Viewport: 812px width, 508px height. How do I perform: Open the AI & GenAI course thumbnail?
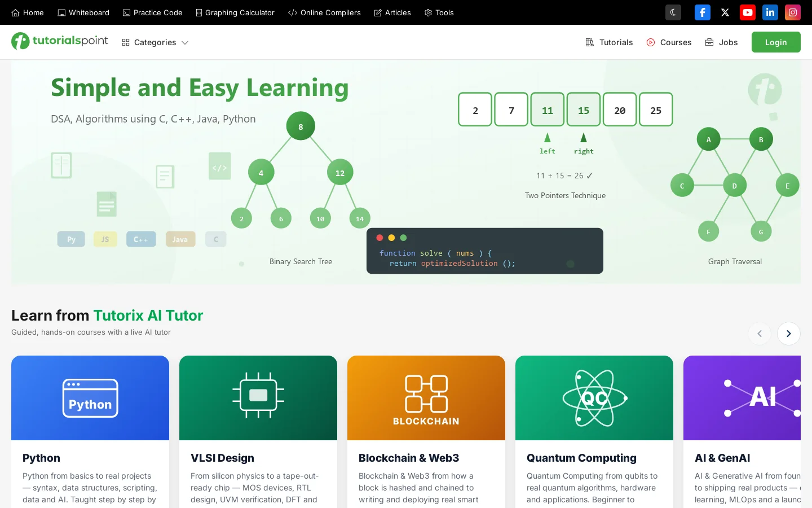click(x=742, y=398)
